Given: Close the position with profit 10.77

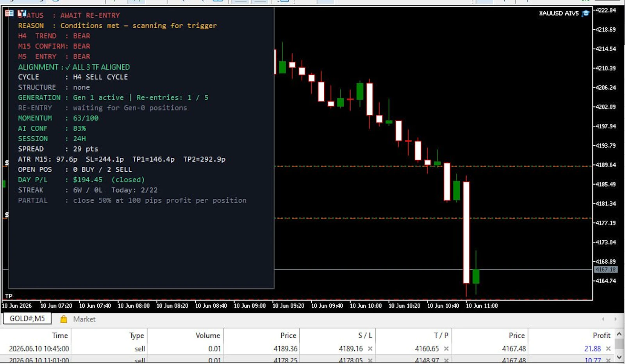Looking at the screenshot, I should [x=608, y=360].
